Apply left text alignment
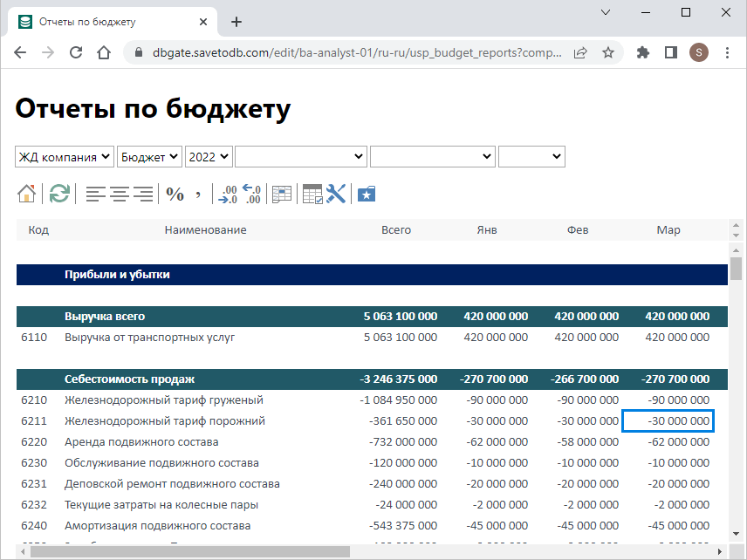The image size is (747, 560). coord(95,194)
